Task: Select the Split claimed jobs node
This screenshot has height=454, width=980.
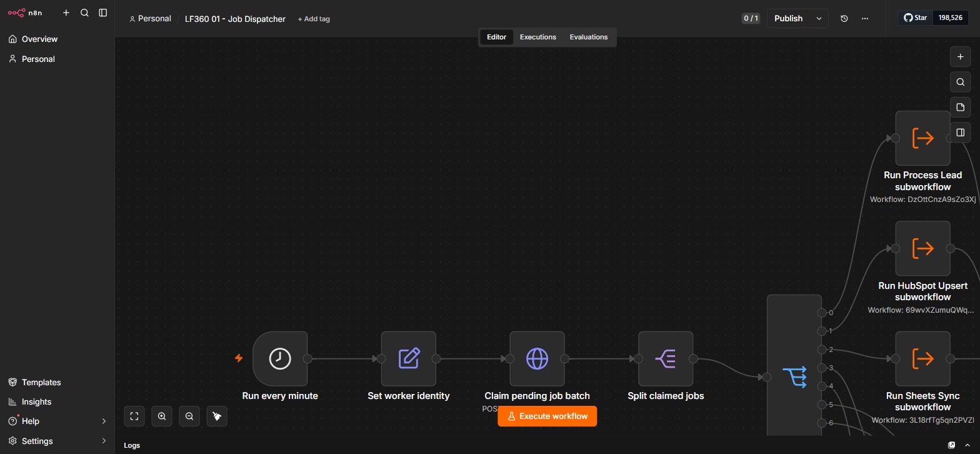Action: pyautogui.click(x=666, y=359)
